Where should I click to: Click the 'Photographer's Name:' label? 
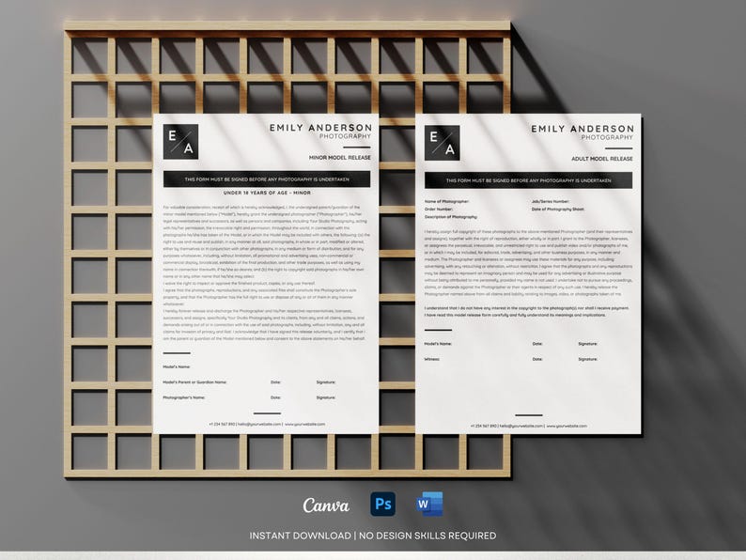point(183,397)
